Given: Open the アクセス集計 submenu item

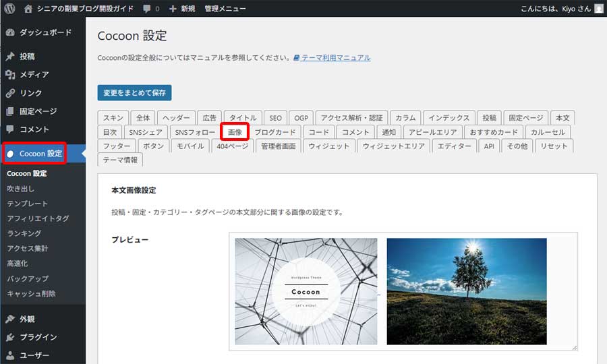Looking at the screenshot, I should click(27, 248).
